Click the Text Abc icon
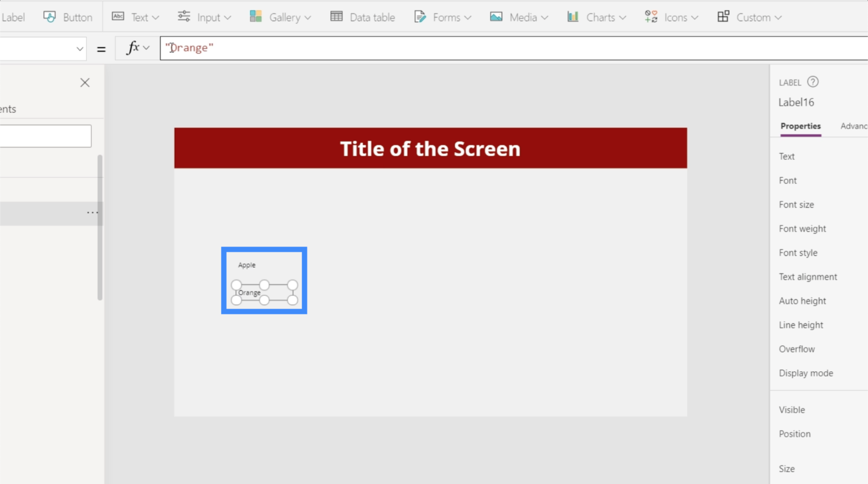 pyautogui.click(x=118, y=16)
